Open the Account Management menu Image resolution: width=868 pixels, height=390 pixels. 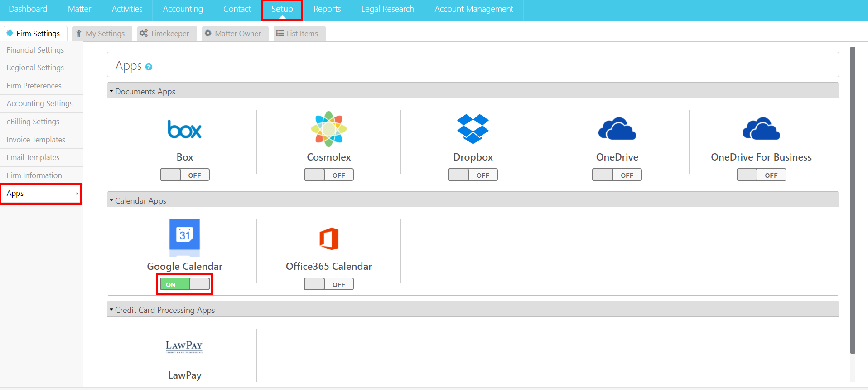click(474, 9)
